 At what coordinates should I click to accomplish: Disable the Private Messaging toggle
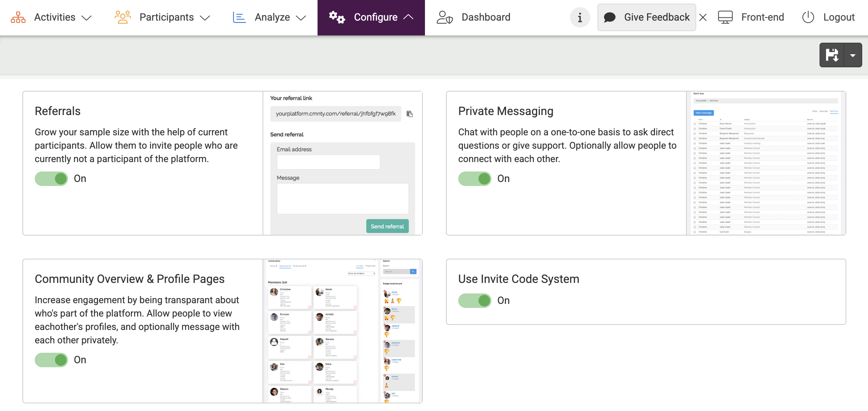pos(475,179)
